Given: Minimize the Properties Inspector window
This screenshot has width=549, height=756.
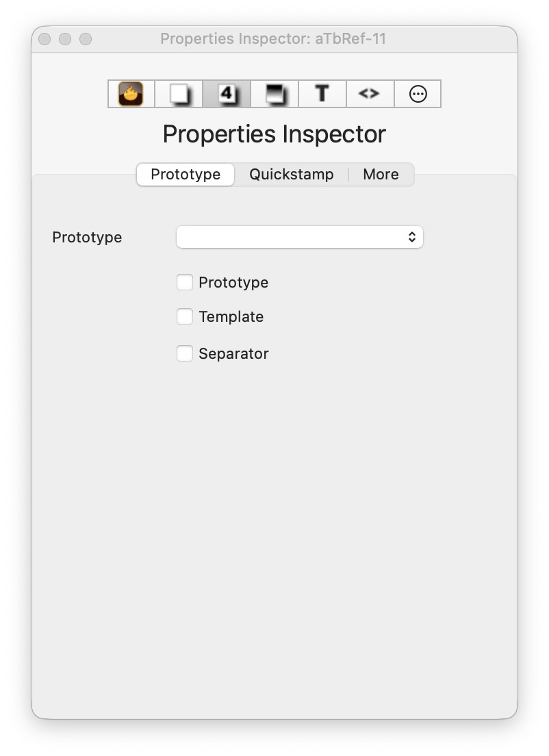Looking at the screenshot, I should [x=65, y=39].
